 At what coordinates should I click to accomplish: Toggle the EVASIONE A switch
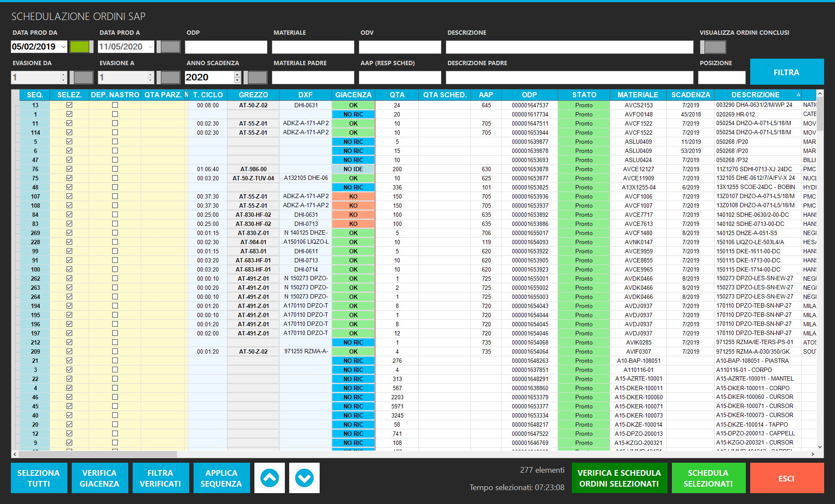click(168, 77)
